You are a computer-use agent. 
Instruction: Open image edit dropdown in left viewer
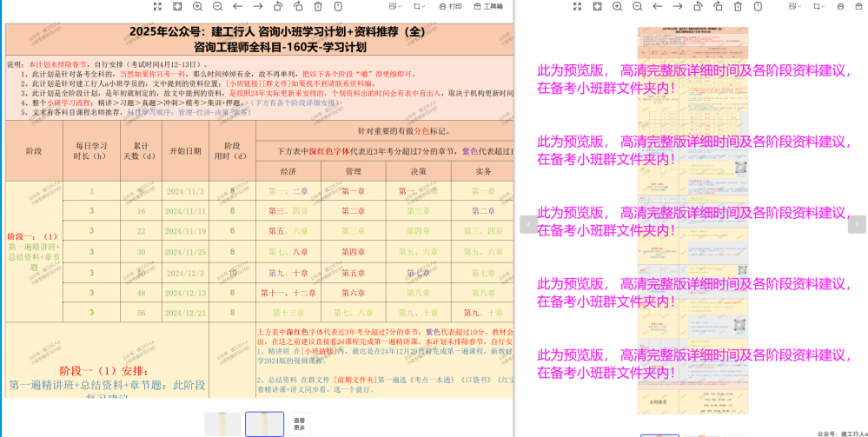395,6
